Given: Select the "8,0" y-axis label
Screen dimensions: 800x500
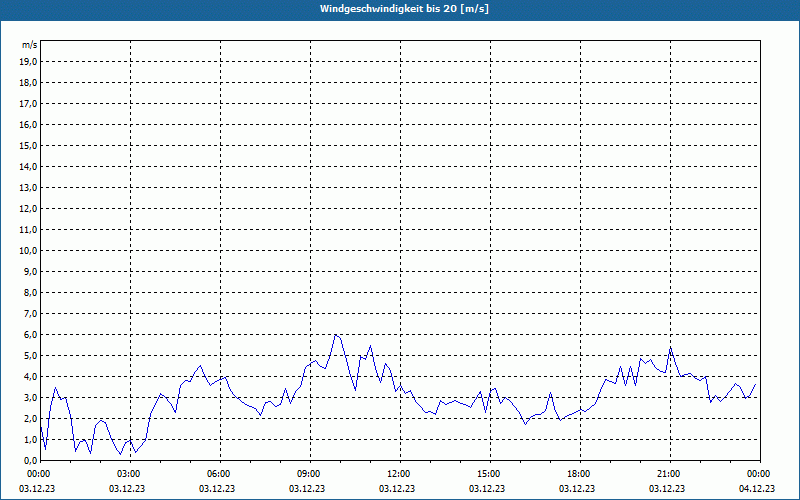Looking at the screenshot, I should (30, 292).
